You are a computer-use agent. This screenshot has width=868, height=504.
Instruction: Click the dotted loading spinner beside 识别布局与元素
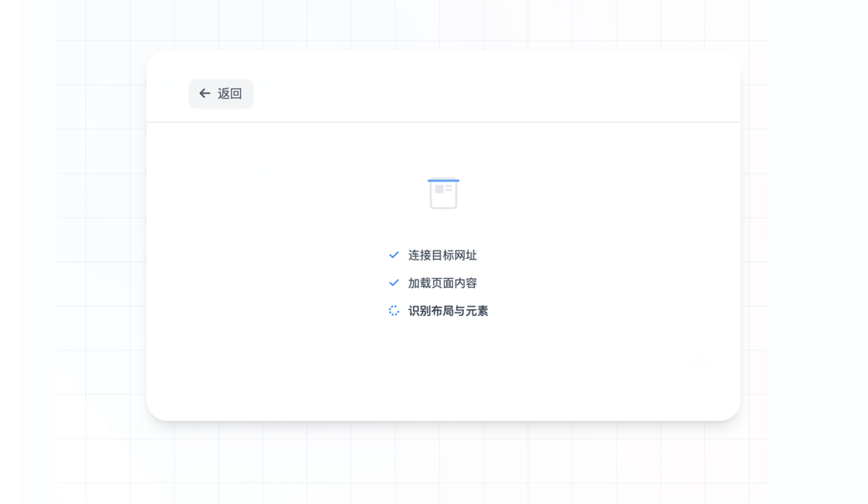click(393, 310)
